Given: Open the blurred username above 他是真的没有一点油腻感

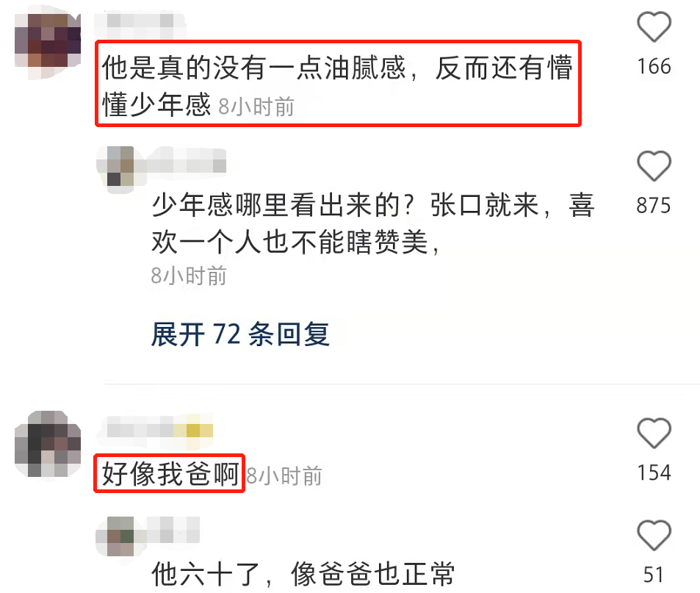Looking at the screenshot, I should [140, 21].
